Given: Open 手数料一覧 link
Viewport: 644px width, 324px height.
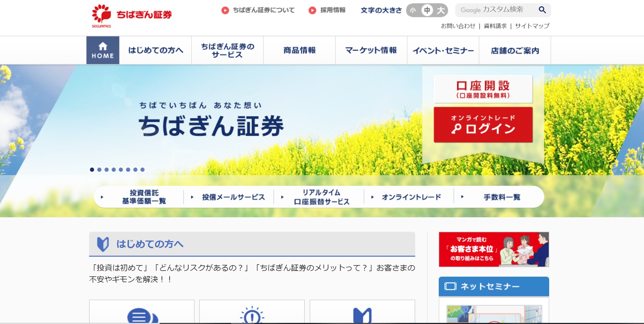Looking at the screenshot, I should click(x=502, y=197).
